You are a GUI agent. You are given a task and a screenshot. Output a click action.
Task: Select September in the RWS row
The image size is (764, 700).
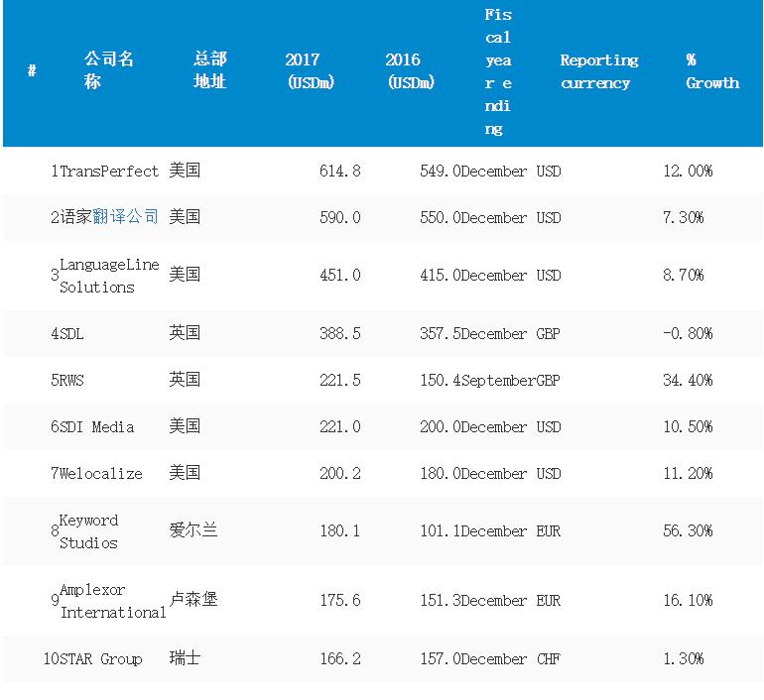coord(498,380)
